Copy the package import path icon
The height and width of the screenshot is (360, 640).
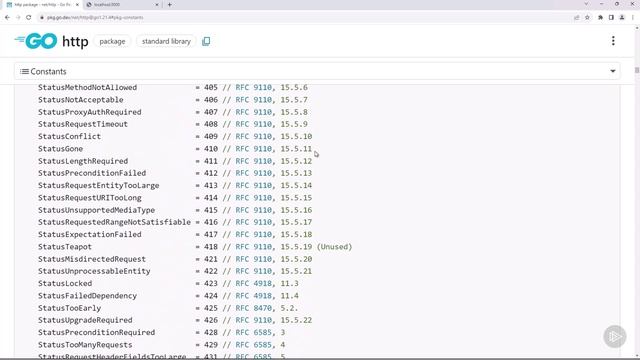[206, 41]
